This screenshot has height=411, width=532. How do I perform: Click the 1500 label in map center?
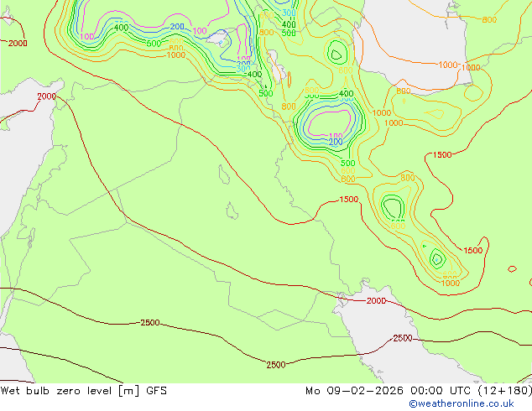(x=349, y=200)
